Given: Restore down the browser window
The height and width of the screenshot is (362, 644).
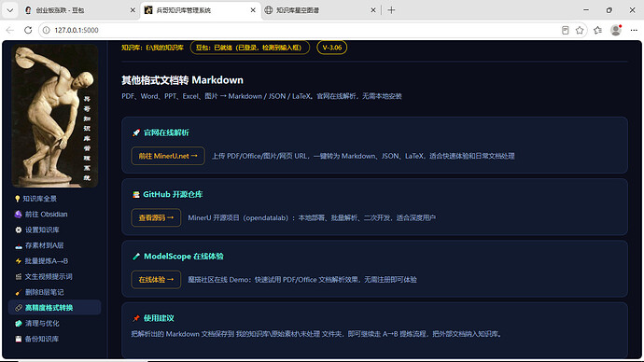Looking at the screenshot, I should [609, 10].
